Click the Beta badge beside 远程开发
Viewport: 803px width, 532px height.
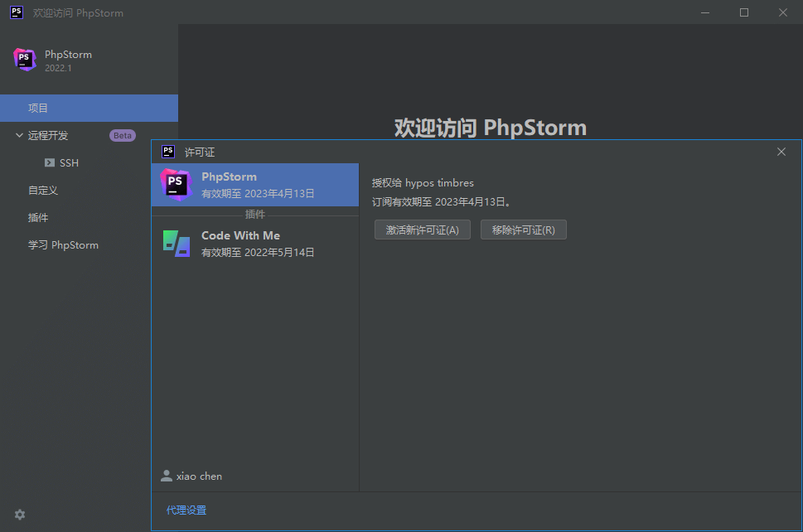(x=123, y=135)
